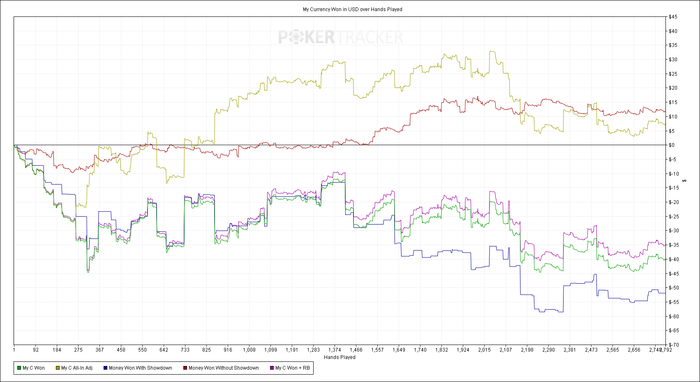This screenshot has height=382, width=700.
Task: Click the 92 tick on hands axis
Action: (36, 351)
